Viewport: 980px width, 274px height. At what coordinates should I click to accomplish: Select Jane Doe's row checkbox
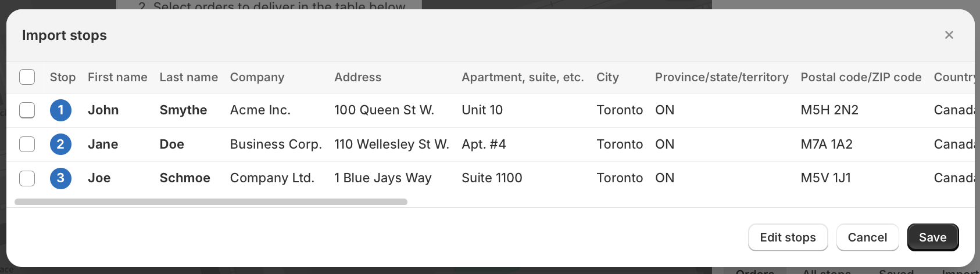27,144
